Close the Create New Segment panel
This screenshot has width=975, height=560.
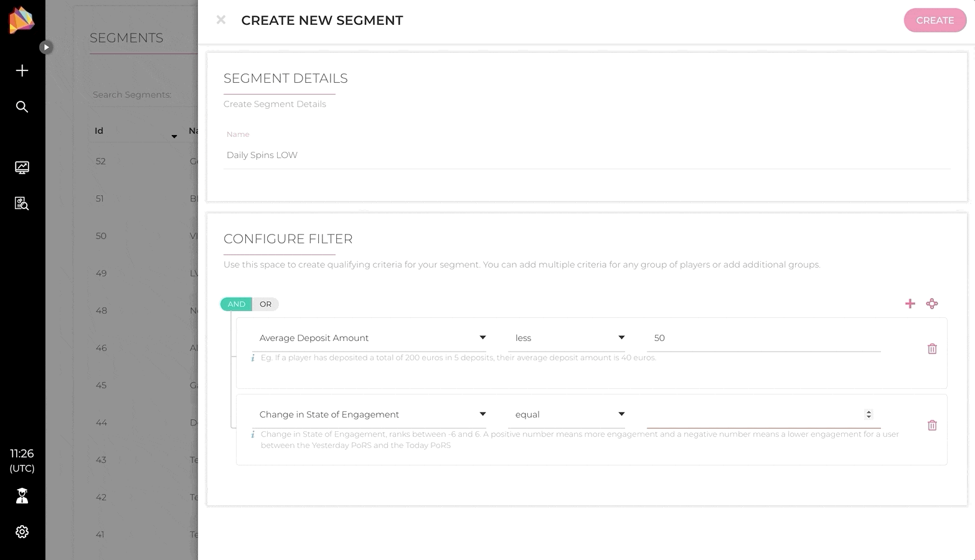click(x=221, y=20)
